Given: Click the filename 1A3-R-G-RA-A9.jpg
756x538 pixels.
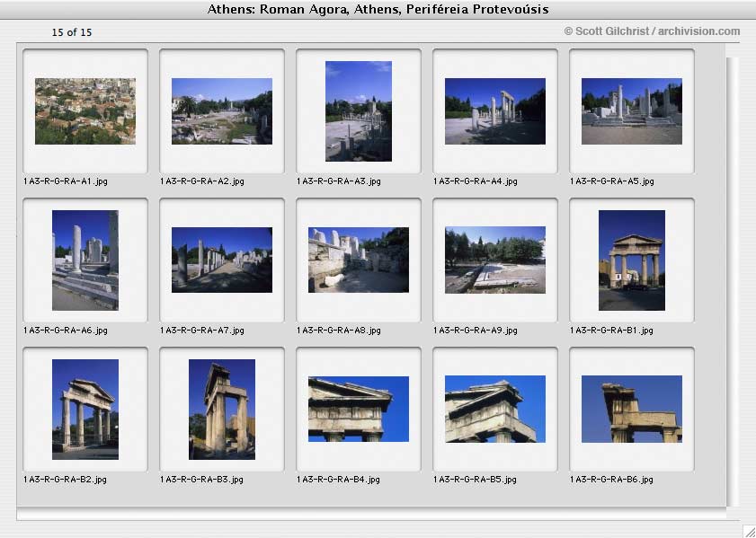Looking at the screenshot, I should (476, 331).
